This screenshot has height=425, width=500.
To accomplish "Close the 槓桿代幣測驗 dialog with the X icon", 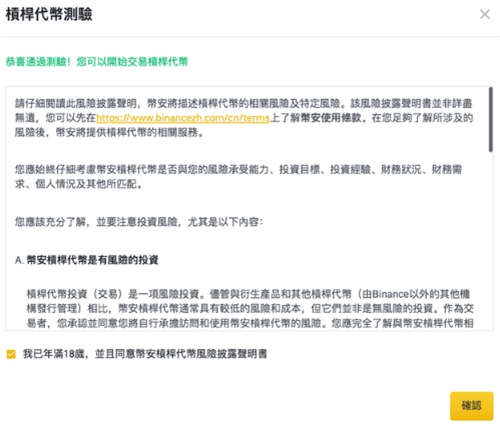I will [485, 14].
